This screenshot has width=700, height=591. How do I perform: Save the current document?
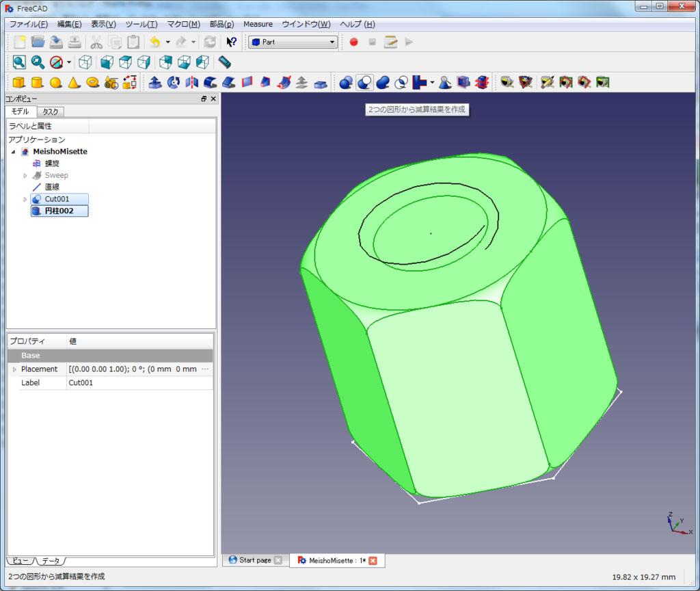[56, 42]
